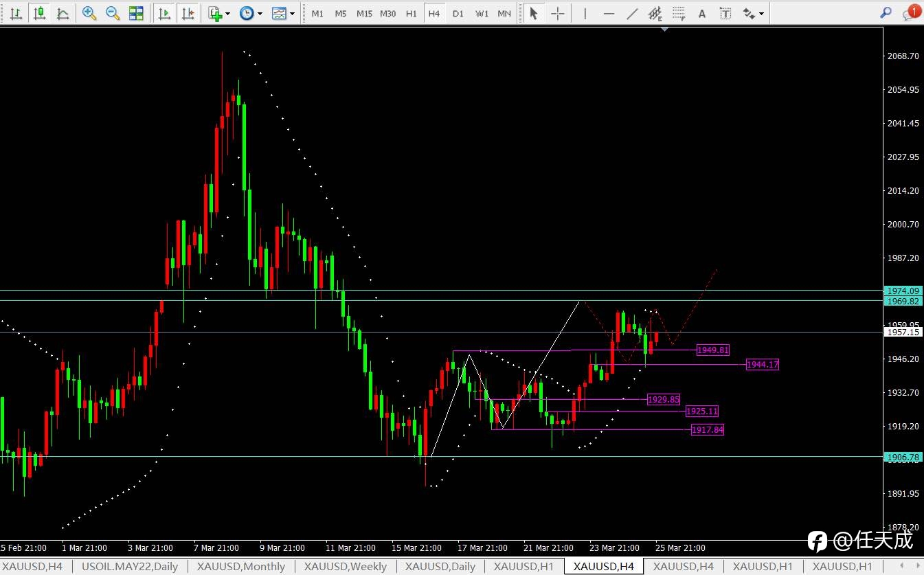Switch chart to bar chart mode
Screen dimensions: 924x575
point(16,13)
